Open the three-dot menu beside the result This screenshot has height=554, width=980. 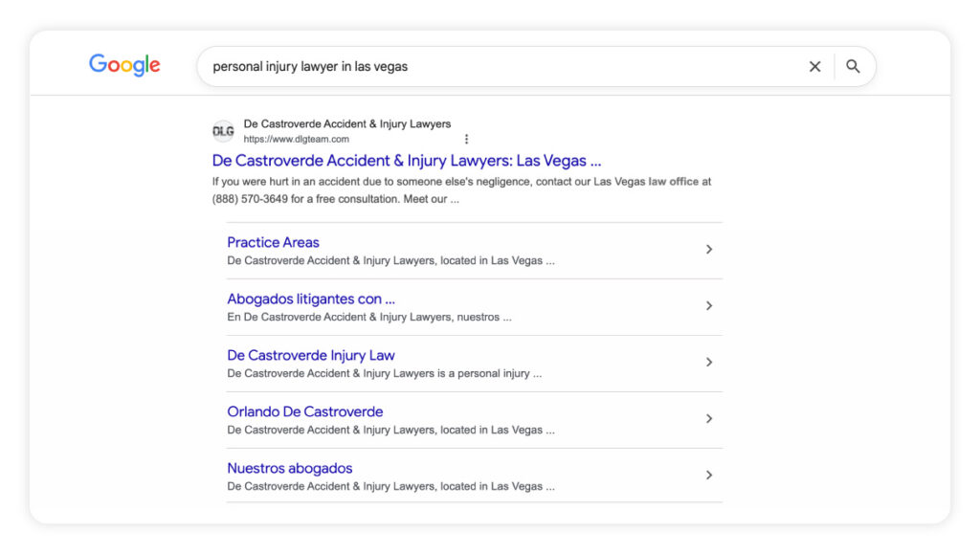tap(466, 139)
